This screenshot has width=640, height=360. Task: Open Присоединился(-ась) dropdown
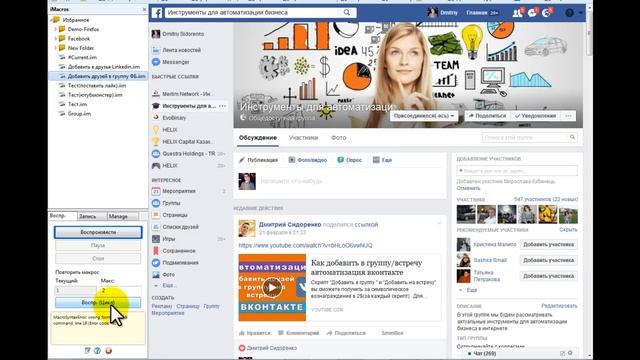click(x=424, y=116)
